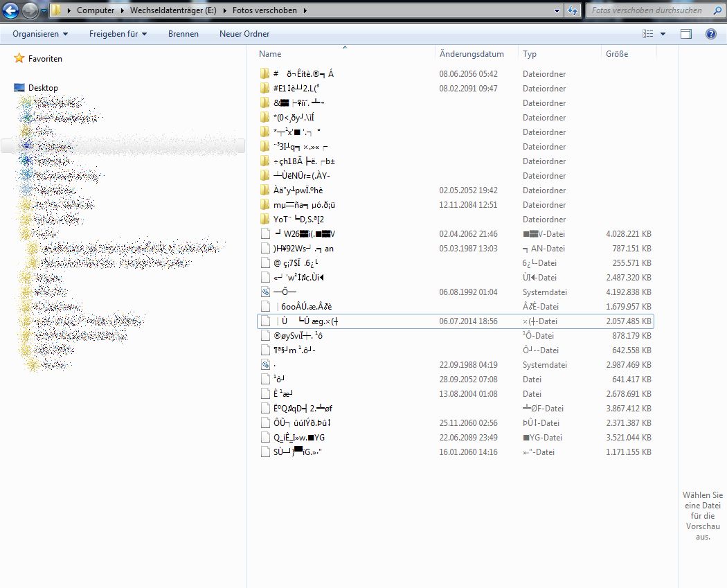727x588 pixels.
Task: Click the refresh button beside address bar
Action: (573, 10)
